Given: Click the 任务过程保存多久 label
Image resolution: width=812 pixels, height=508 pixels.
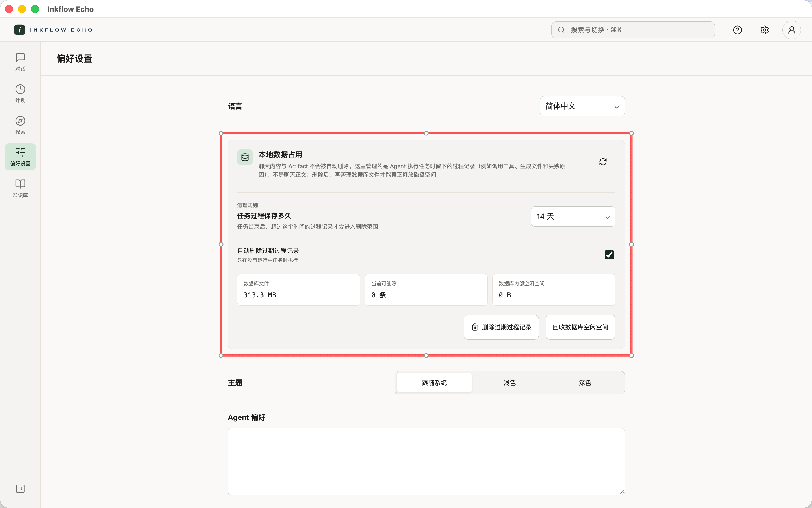Looking at the screenshot, I should point(264,216).
